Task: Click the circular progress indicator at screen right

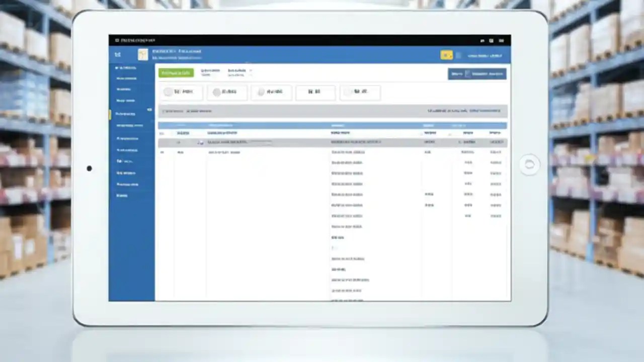Action: (x=529, y=164)
